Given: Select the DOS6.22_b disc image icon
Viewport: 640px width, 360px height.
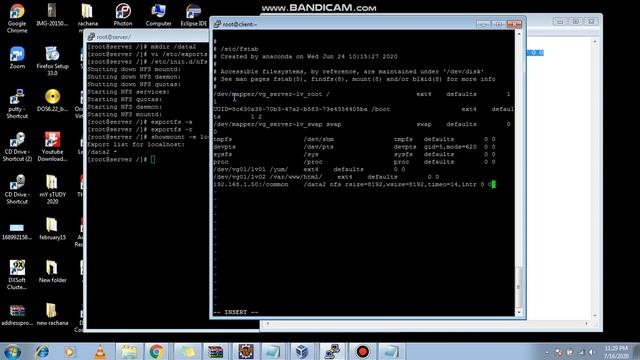Looking at the screenshot, I should 52,100.
